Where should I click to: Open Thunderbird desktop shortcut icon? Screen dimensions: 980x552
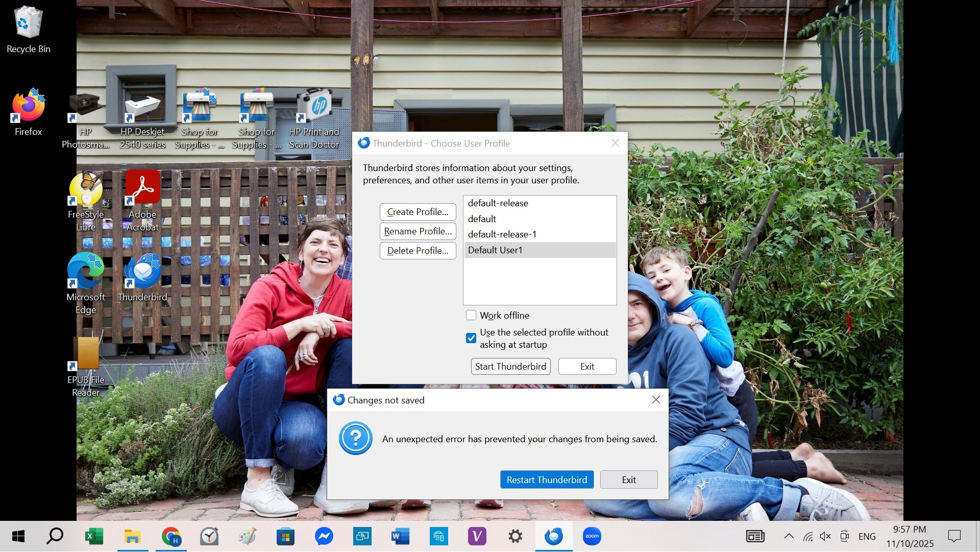pyautogui.click(x=142, y=272)
